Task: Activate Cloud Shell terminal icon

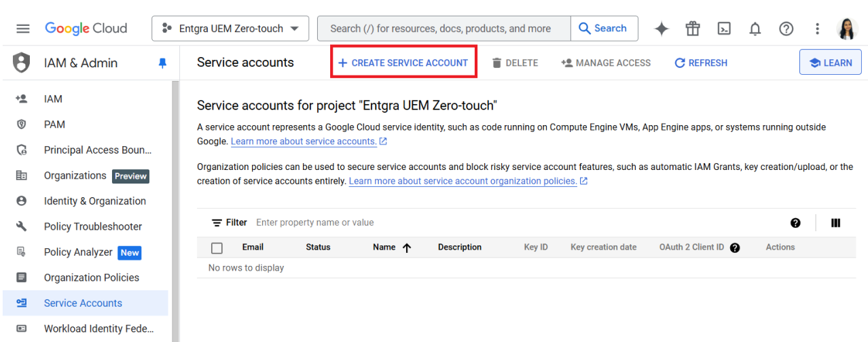Action: coord(724,29)
